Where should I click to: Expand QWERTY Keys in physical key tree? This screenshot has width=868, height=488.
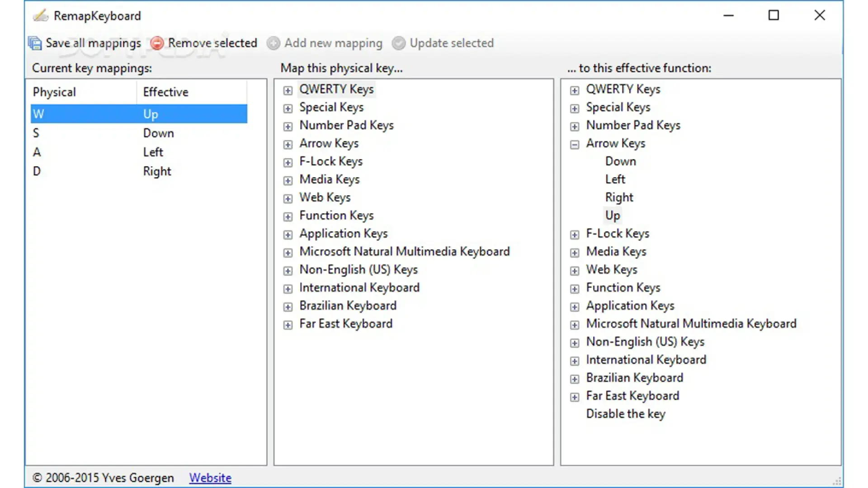pos(288,90)
